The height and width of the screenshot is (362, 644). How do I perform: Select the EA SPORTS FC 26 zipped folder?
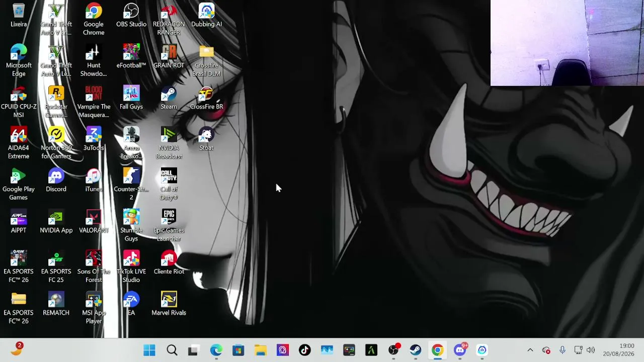click(19, 308)
